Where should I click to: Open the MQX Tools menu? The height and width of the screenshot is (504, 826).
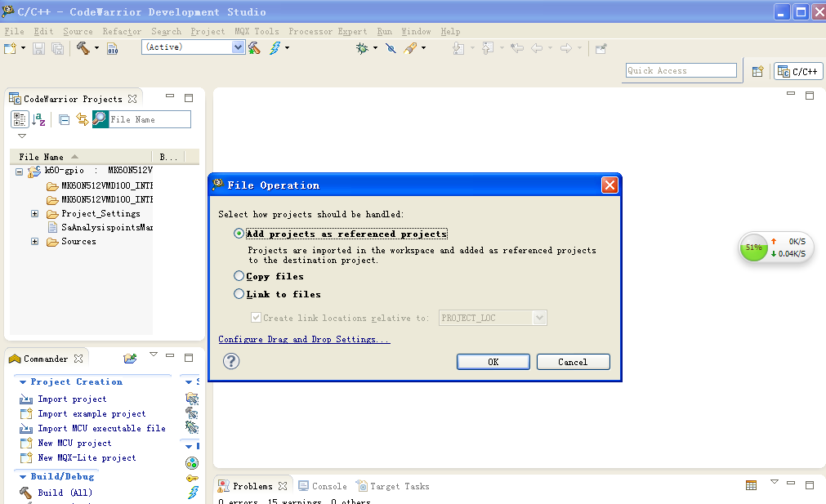257,32
